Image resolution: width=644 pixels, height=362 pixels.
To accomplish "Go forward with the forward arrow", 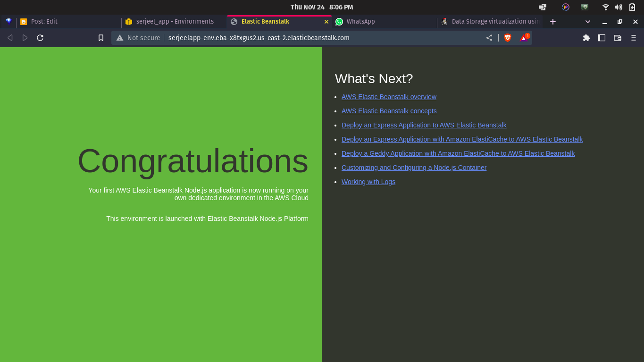I will (x=25, y=38).
